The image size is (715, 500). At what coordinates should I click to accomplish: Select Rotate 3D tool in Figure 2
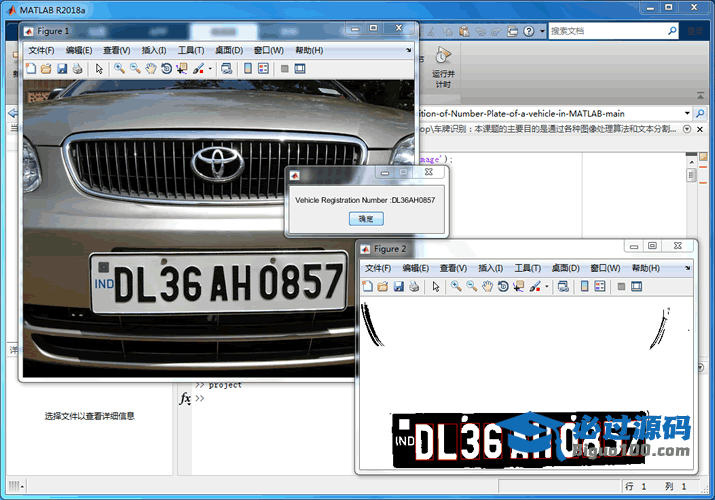pyautogui.click(x=503, y=286)
